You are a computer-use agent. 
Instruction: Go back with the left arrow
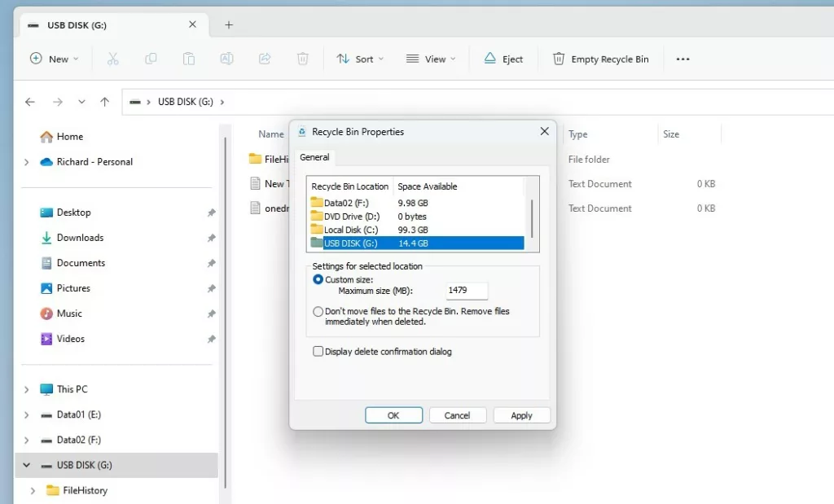(30, 102)
